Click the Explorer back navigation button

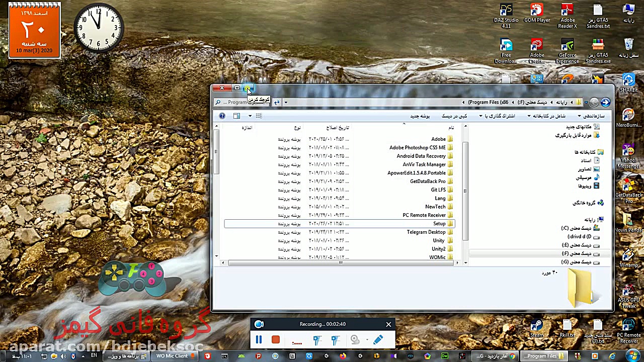pos(605,102)
